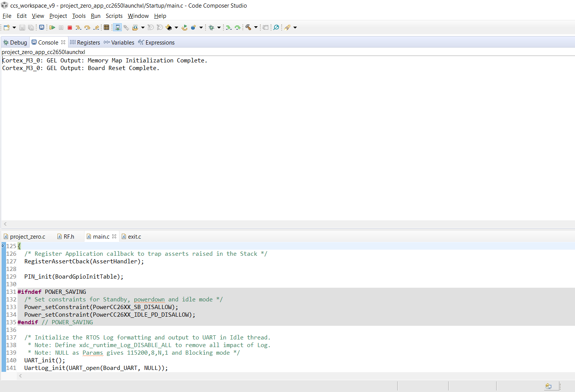Switch to the Expressions tab
575x392 pixels.
coord(156,43)
